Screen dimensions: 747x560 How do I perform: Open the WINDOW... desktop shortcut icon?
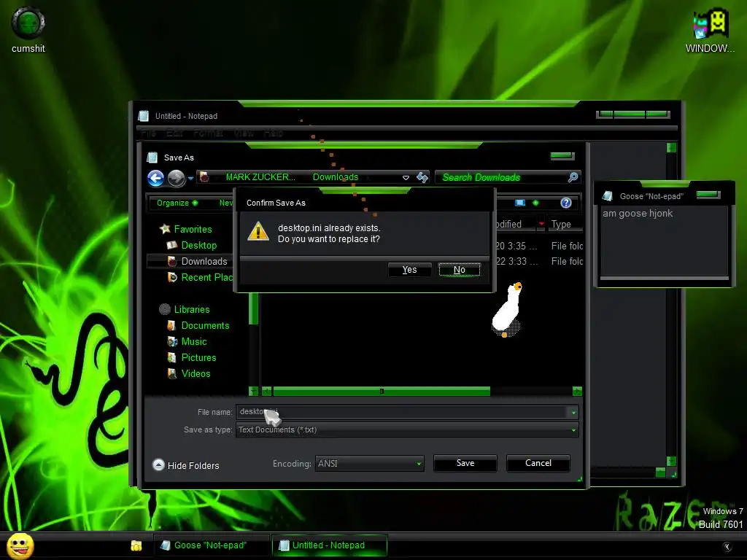click(x=710, y=31)
